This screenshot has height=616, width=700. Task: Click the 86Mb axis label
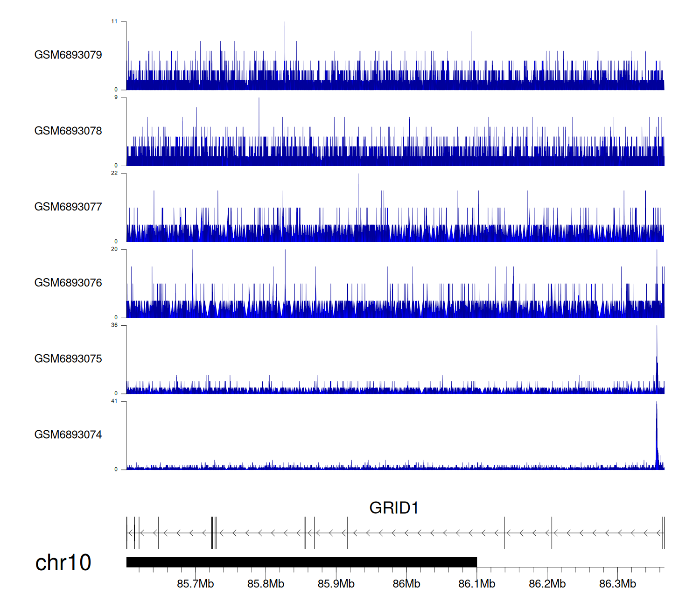coord(406,584)
